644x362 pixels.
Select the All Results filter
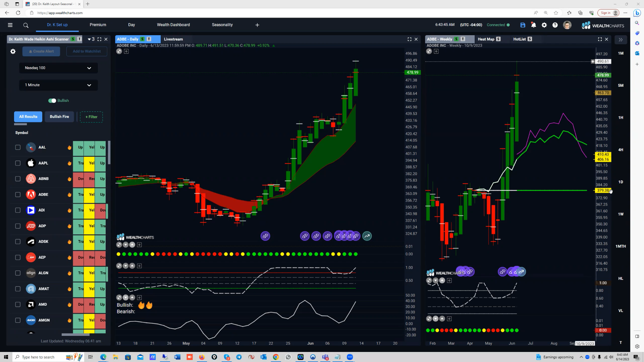click(x=28, y=117)
